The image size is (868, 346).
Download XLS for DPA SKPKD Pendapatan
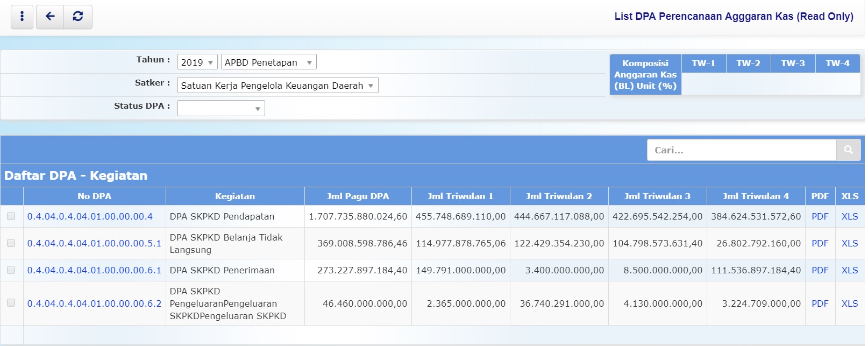coord(849,216)
